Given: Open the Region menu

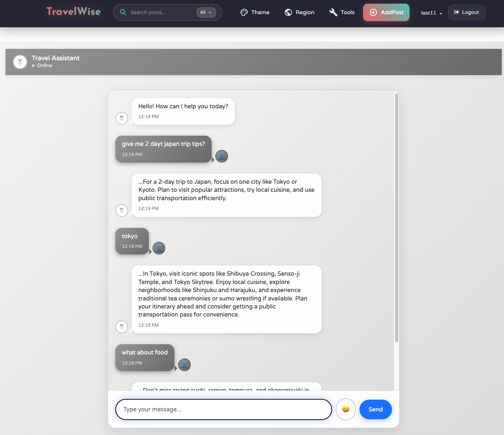Looking at the screenshot, I should [305, 12].
